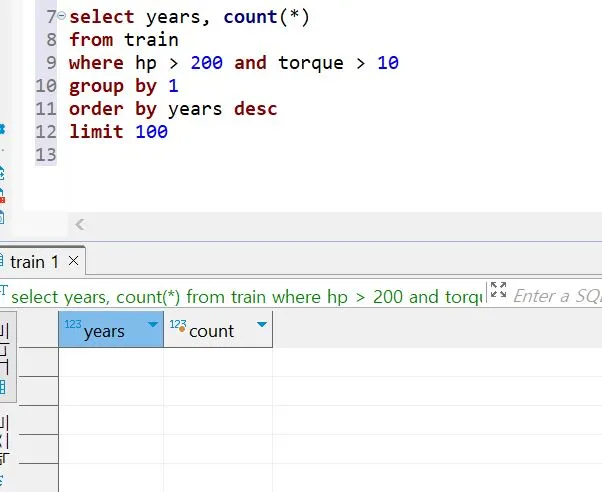Screen dimensions: 602x492
Task: Click the executed query text in the result bar
Action: [x=246, y=297]
